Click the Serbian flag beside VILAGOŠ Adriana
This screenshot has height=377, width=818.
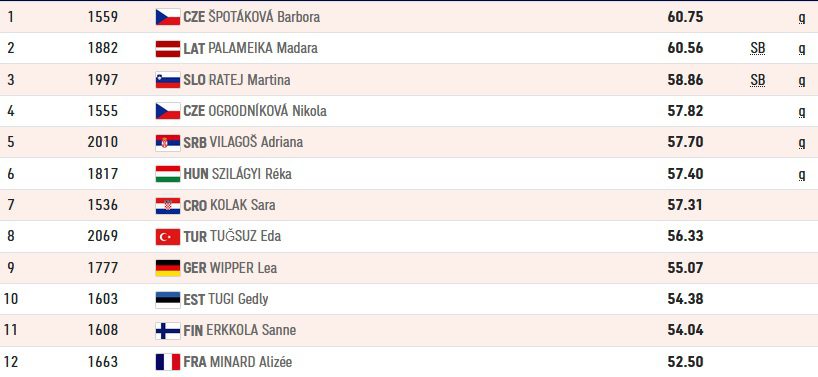click(168, 142)
